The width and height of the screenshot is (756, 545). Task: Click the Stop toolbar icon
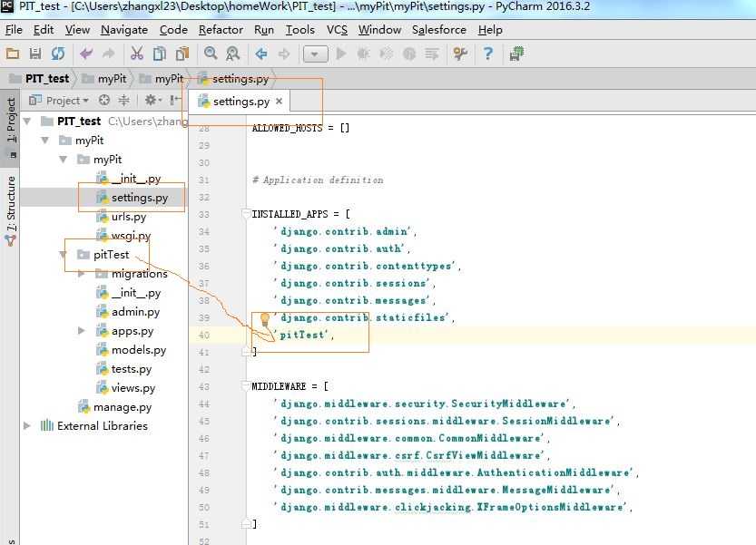pyautogui.click(x=408, y=54)
